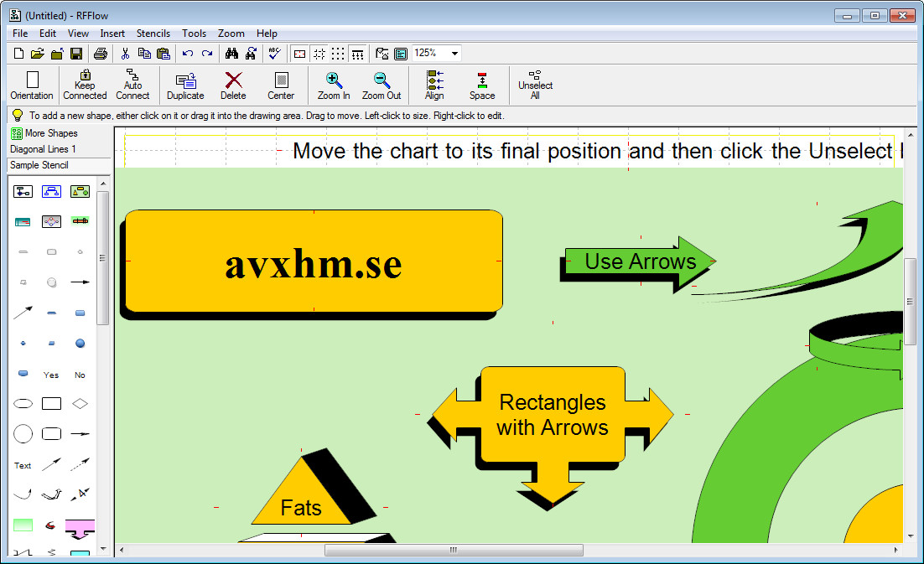This screenshot has width=924, height=564.
Task: Select the diamond decision shape in stencil
Action: (80, 403)
